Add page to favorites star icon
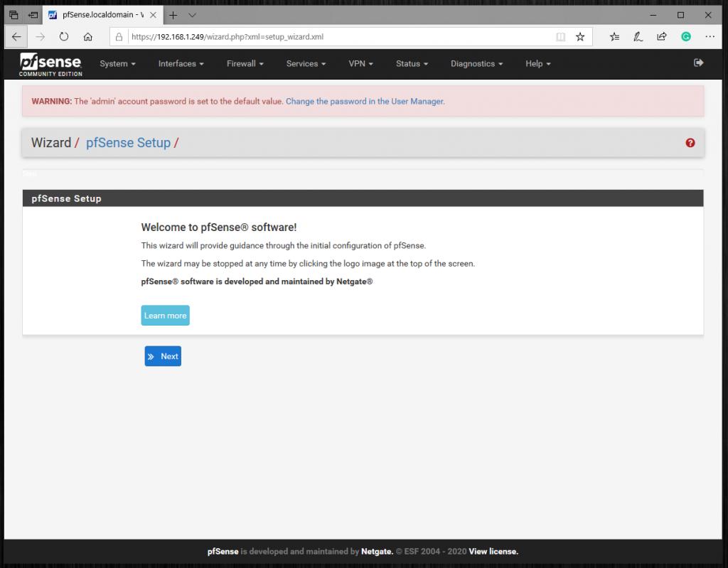Image resolution: width=728 pixels, height=568 pixels. click(580, 37)
